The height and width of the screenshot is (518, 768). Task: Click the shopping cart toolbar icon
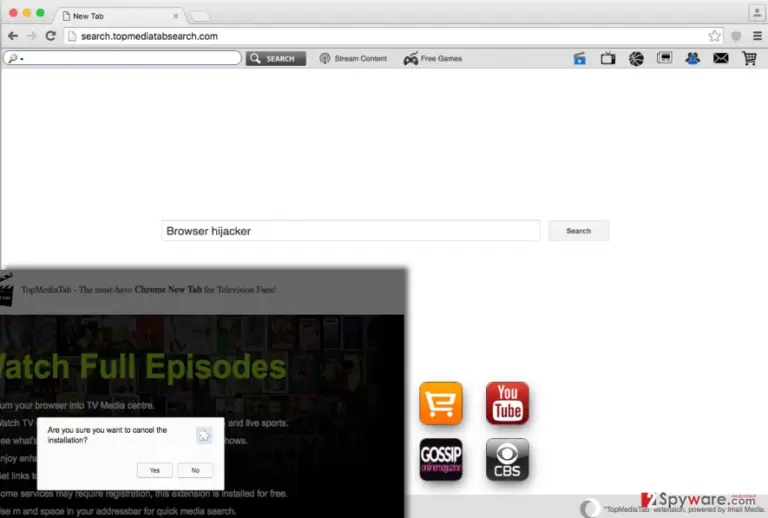click(x=749, y=59)
